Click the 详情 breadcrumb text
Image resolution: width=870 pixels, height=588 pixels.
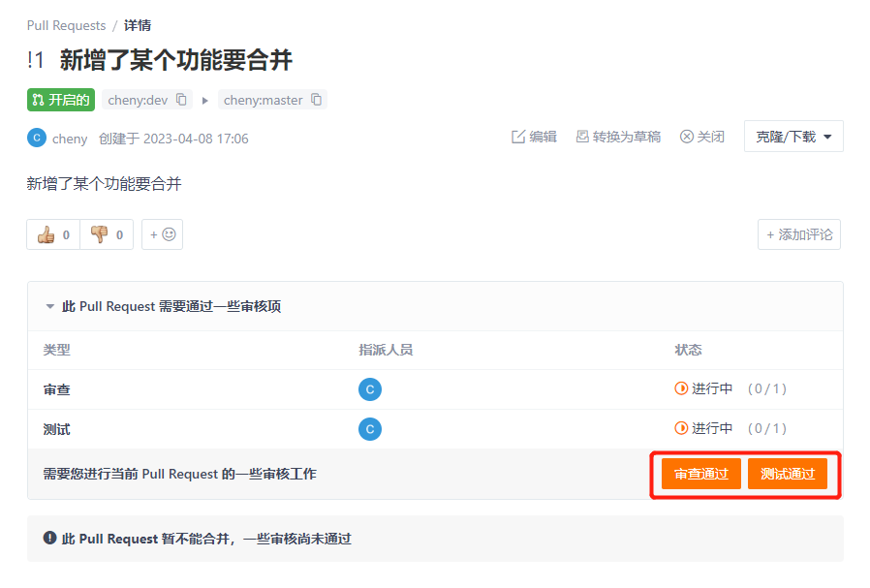tap(137, 25)
